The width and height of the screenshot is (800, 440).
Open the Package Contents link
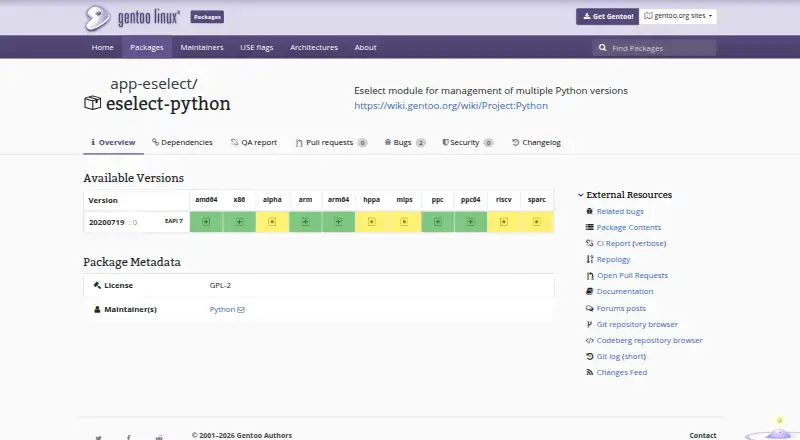(629, 227)
